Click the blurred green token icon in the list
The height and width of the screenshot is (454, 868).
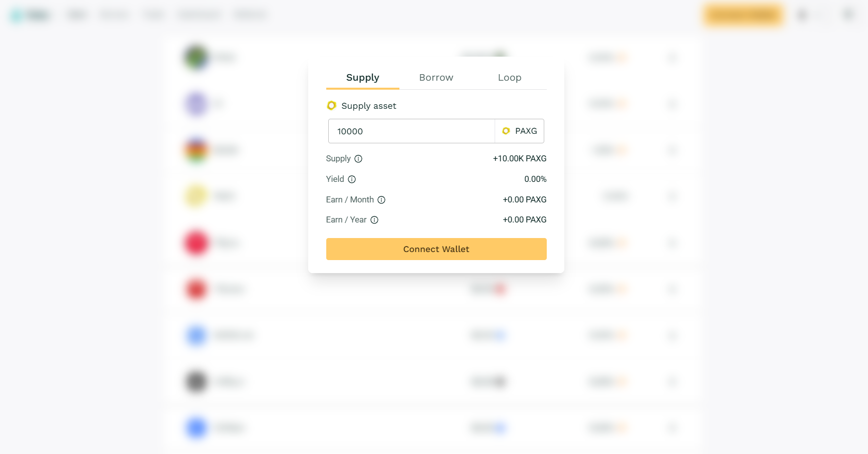[x=196, y=57]
